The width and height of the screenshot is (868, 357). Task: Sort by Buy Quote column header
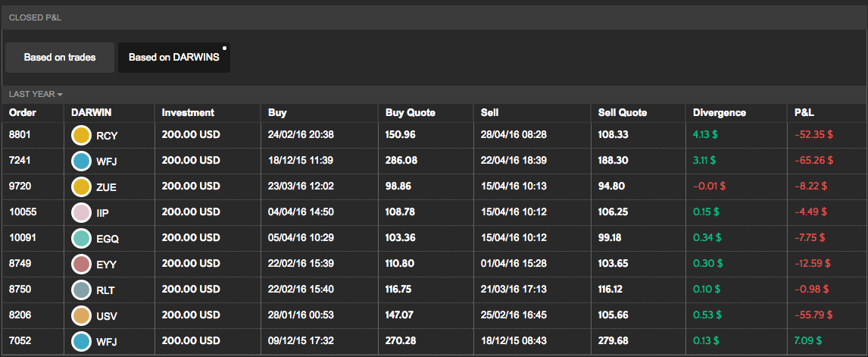pos(411,113)
